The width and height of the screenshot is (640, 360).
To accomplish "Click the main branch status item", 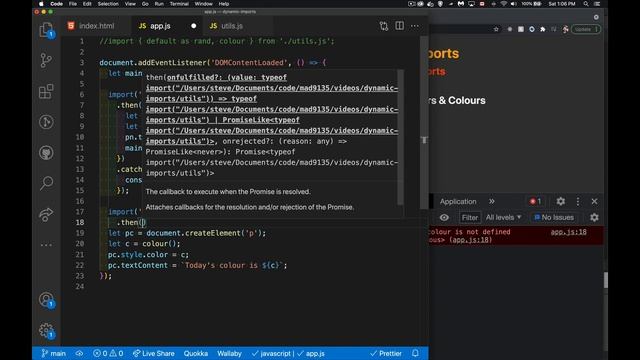I will [53, 353].
